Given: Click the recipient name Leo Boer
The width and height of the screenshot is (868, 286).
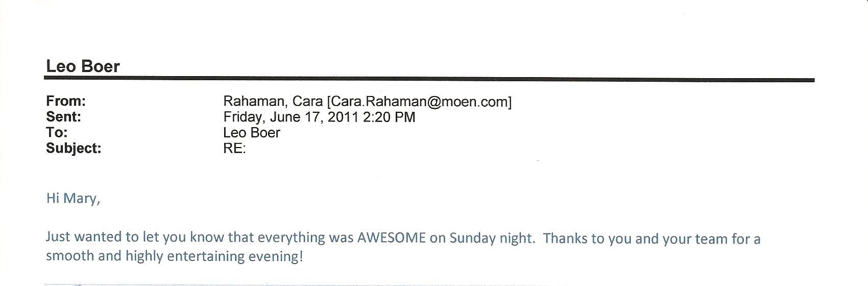Looking at the screenshot, I should click(252, 133).
